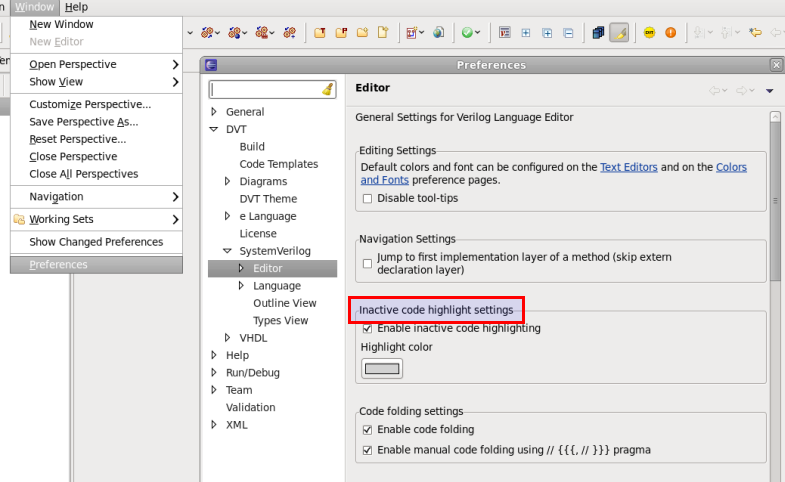Select Preferences in the Window menu

pyautogui.click(x=58, y=265)
